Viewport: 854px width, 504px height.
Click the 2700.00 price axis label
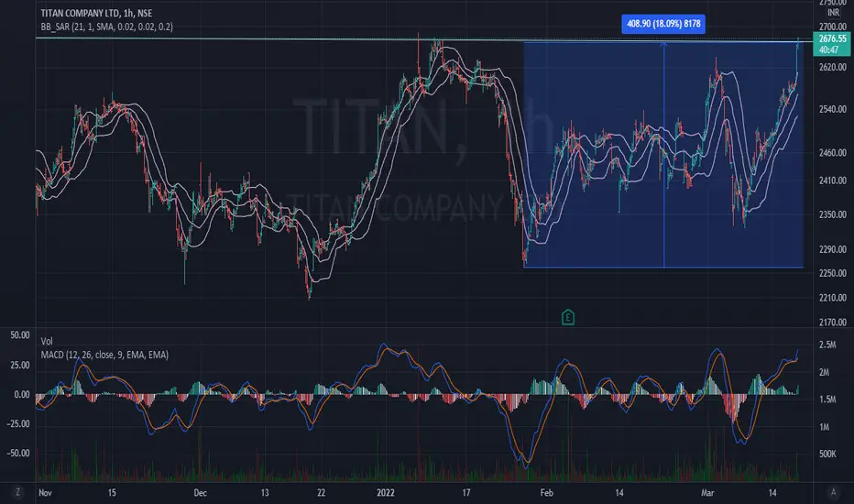click(x=833, y=27)
